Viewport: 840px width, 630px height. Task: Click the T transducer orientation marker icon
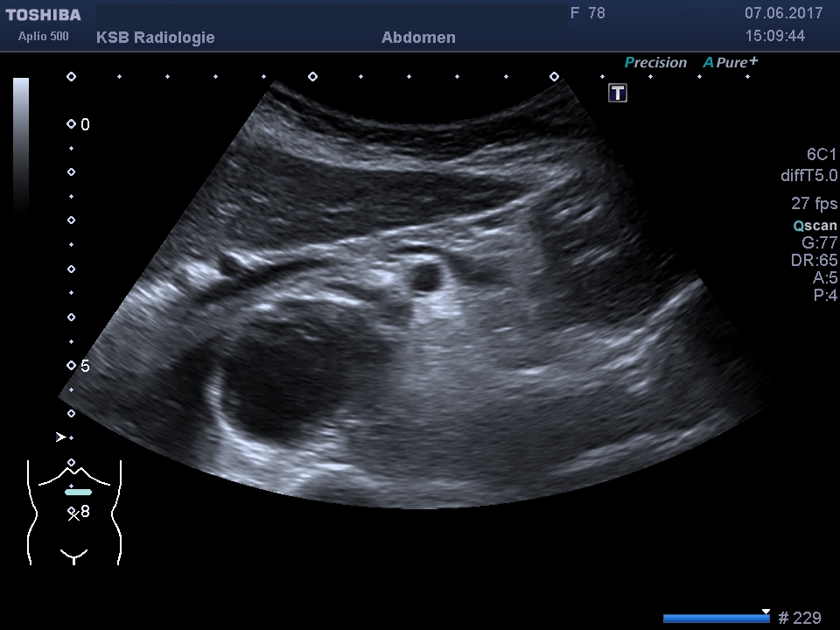[x=618, y=94]
